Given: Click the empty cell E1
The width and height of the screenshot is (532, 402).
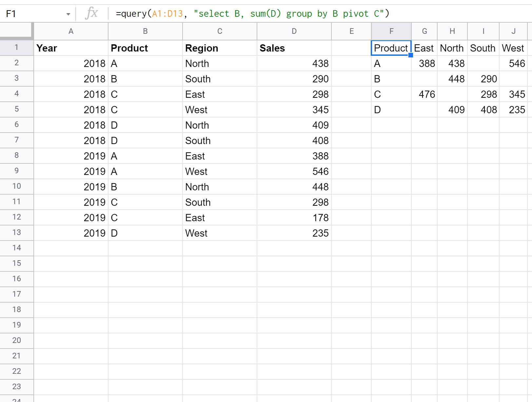Looking at the screenshot, I should coord(351,48).
